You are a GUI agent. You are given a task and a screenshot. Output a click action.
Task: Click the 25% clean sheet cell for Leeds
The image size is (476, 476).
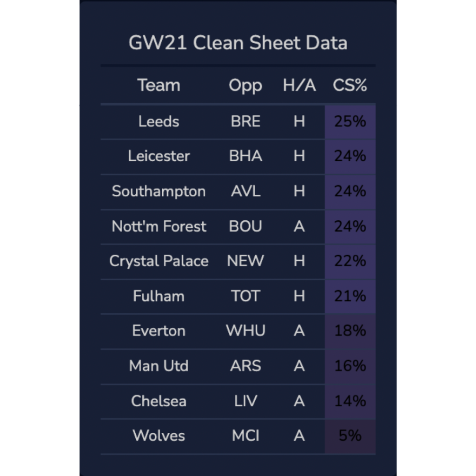click(x=350, y=122)
